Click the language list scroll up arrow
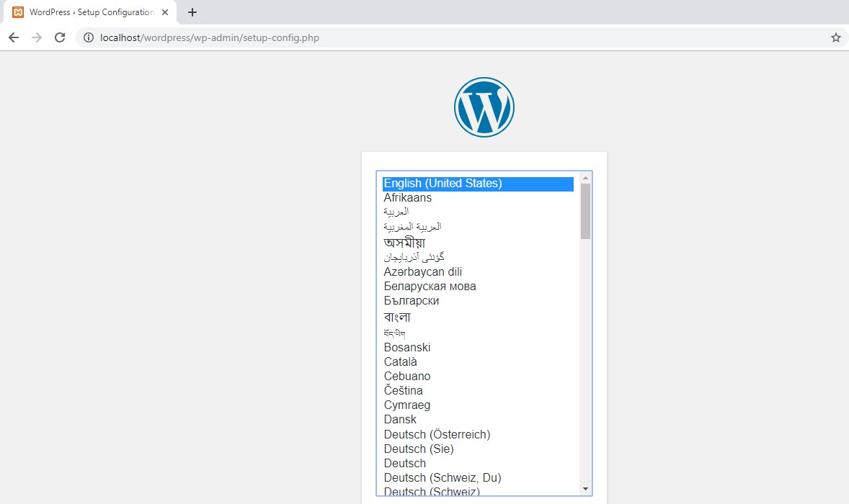 pyautogui.click(x=585, y=178)
